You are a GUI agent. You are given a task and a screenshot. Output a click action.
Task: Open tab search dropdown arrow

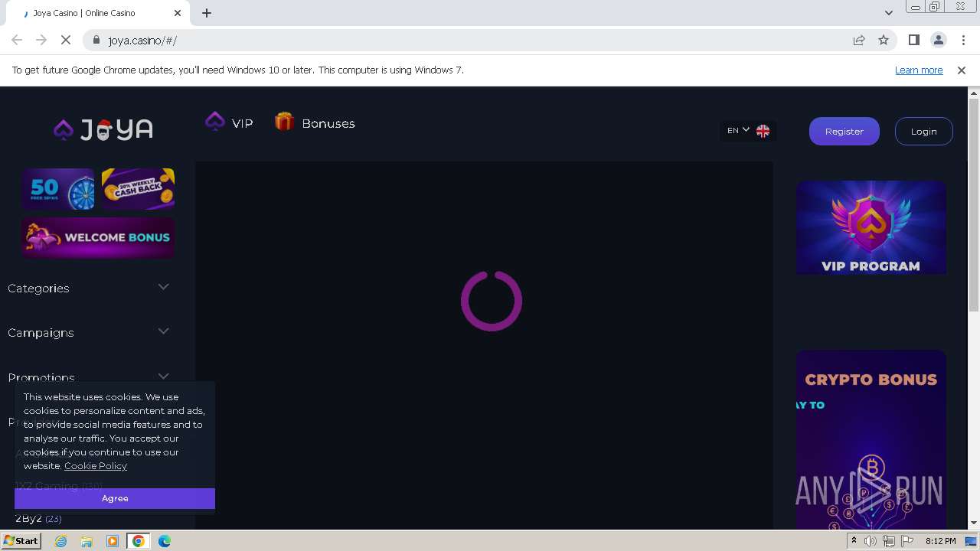tap(888, 13)
